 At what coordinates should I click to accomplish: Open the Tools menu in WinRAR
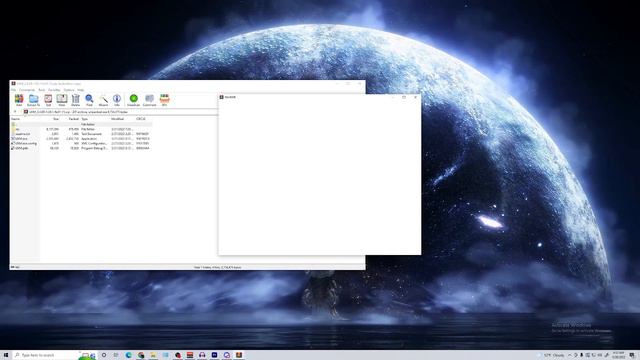(42, 90)
